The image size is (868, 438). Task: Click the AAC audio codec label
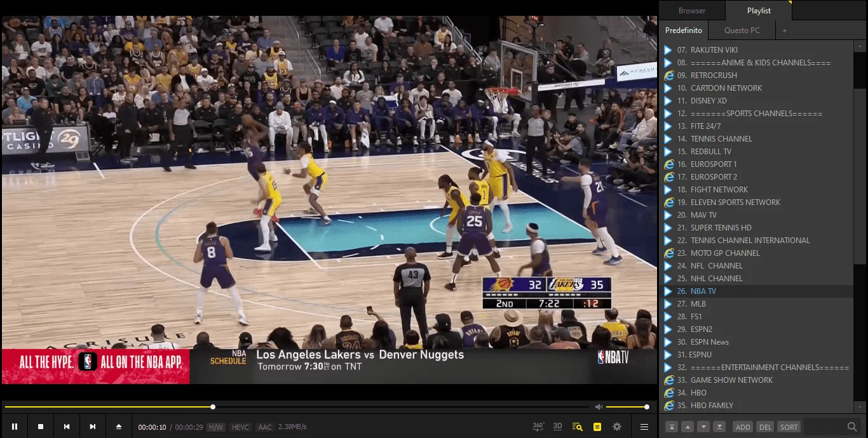point(265,427)
